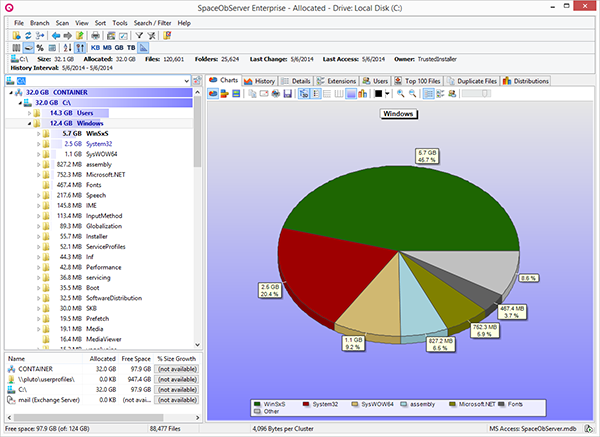The width and height of the screenshot is (600, 437).
Task: Click the icon right of drive selector
Action: tap(197, 81)
